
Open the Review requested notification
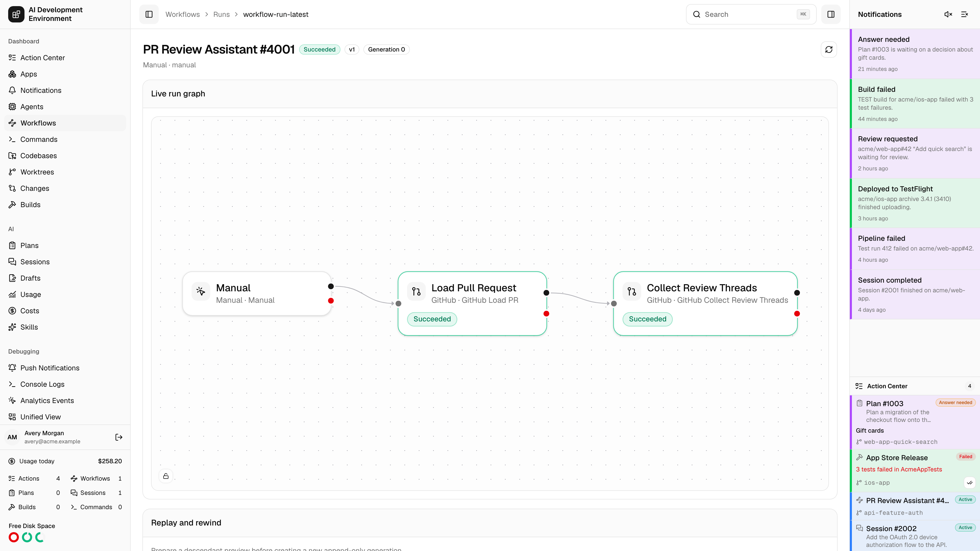[915, 154]
